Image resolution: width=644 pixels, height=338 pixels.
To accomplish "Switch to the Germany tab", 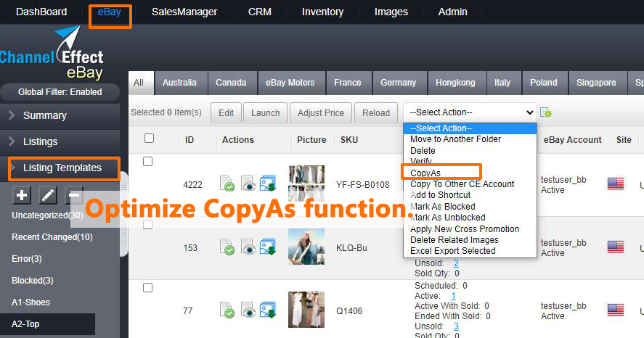I will 399,83.
